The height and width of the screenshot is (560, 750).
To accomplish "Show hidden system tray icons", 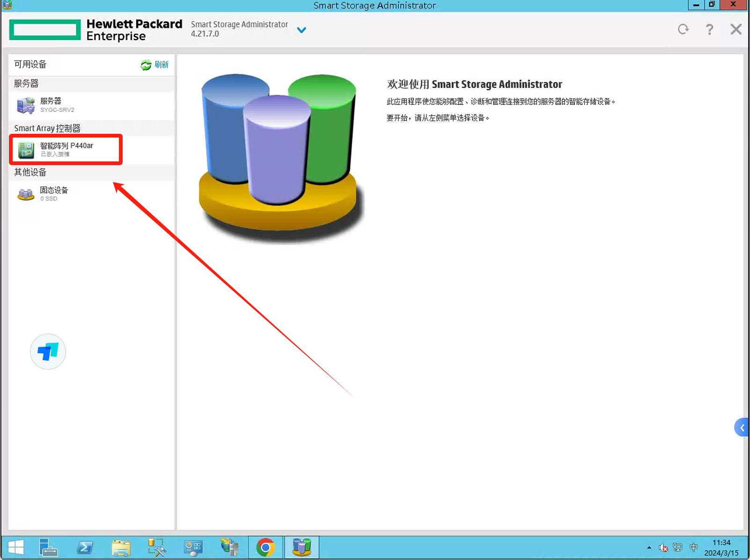I will [x=649, y=547].
